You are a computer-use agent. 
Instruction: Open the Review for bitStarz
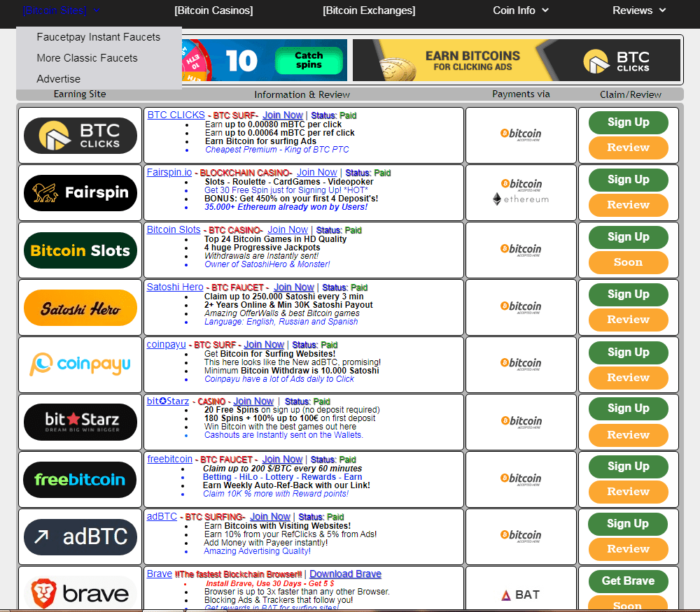coord(628,435)
